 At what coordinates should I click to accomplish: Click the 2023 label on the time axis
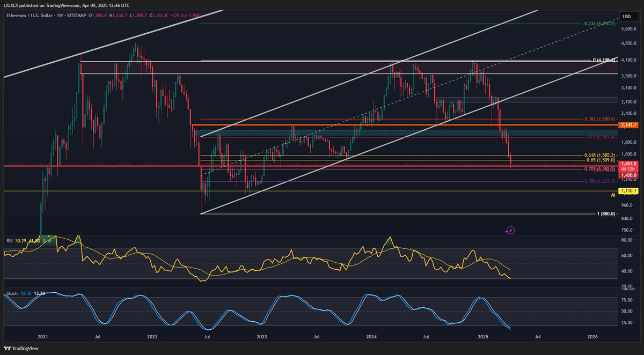point(262,337)
